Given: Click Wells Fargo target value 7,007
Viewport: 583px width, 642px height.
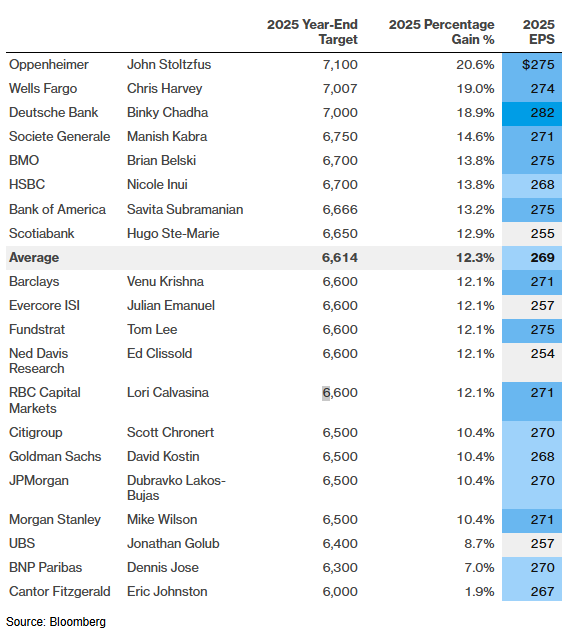Looking at the screenshot, I should [x=340, y=89].
